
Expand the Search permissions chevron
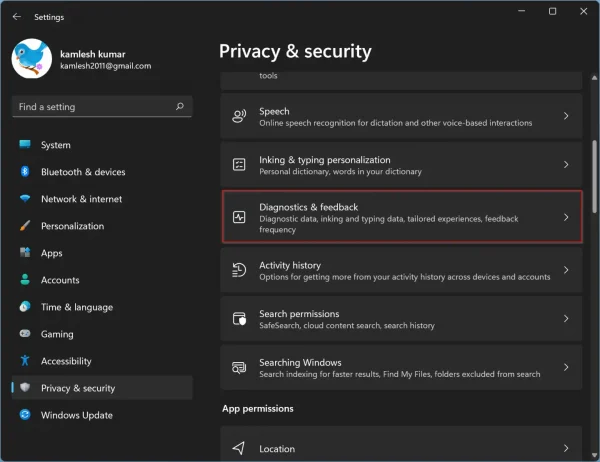point(566,318)
